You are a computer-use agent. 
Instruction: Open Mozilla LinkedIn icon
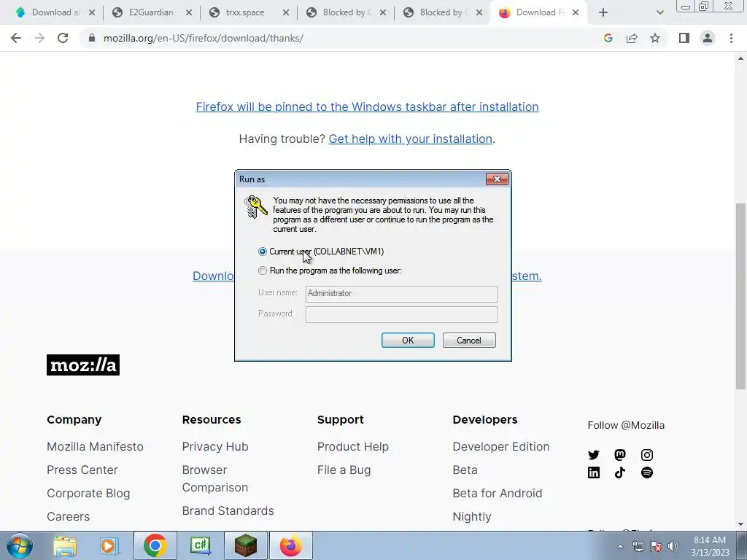pyautogui.click(x=594, y=472)
